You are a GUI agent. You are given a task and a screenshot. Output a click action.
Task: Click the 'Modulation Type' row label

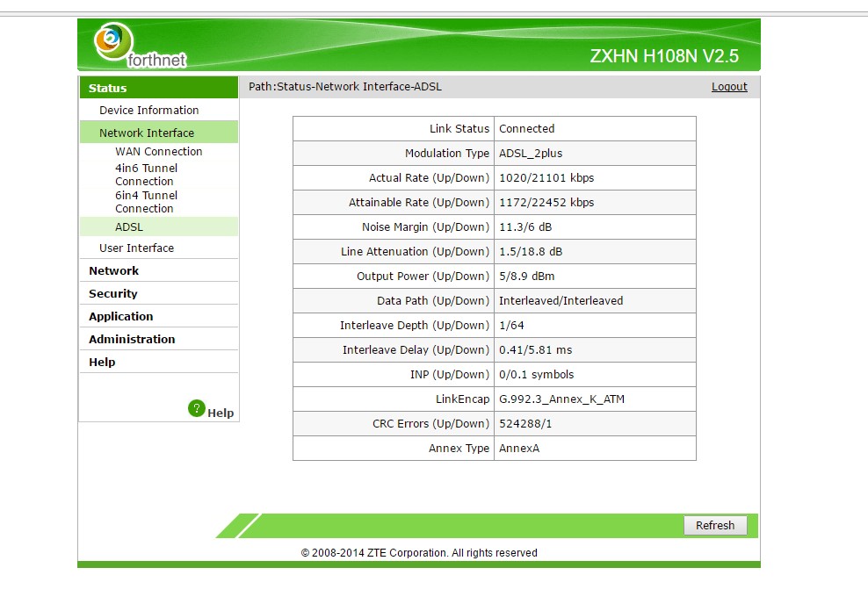coord(446,153)
